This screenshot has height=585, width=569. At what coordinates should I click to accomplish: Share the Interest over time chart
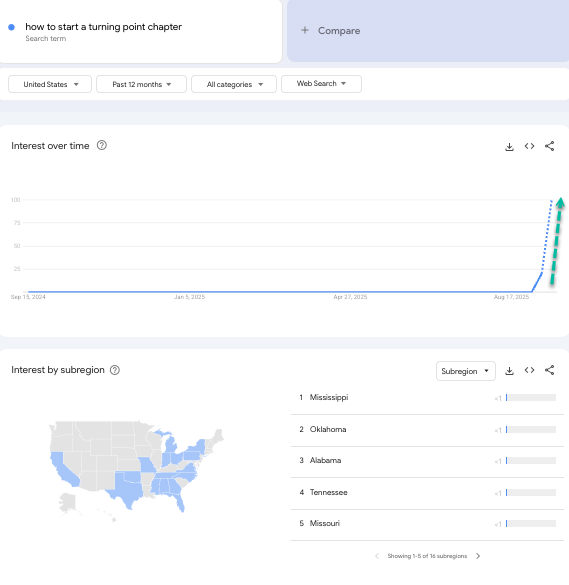click(549, 146)
